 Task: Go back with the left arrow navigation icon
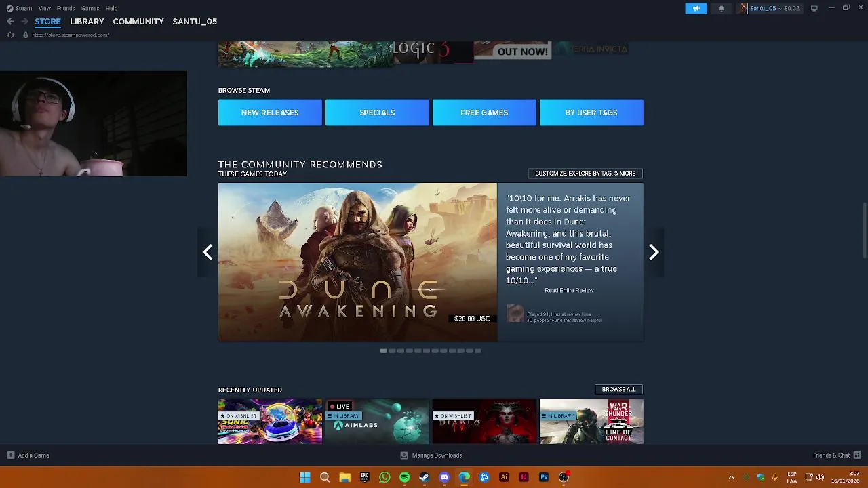pos(10,21)
